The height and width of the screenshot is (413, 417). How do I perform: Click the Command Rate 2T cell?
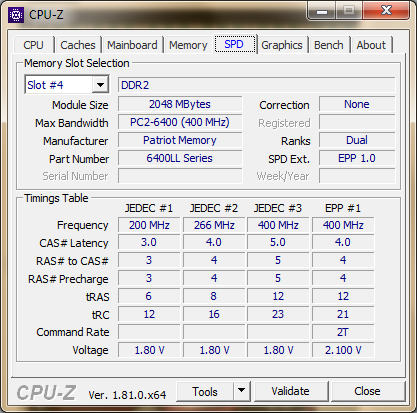click(343, 332)
